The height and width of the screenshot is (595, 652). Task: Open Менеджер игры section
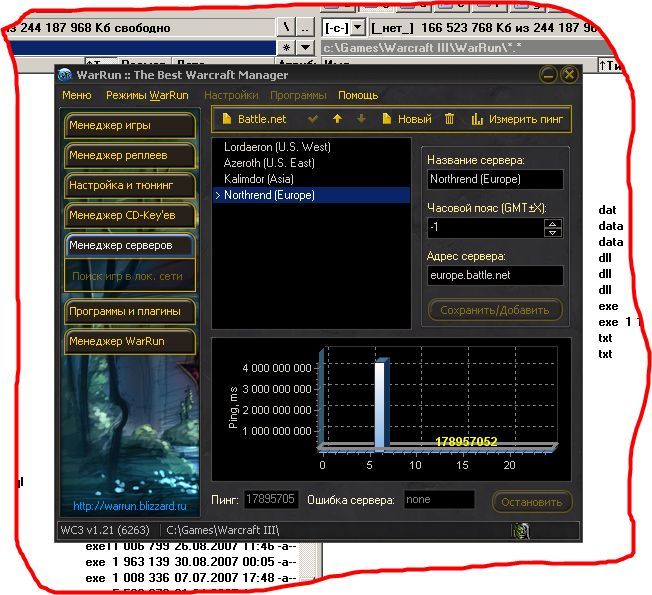(x=130, y=125)
